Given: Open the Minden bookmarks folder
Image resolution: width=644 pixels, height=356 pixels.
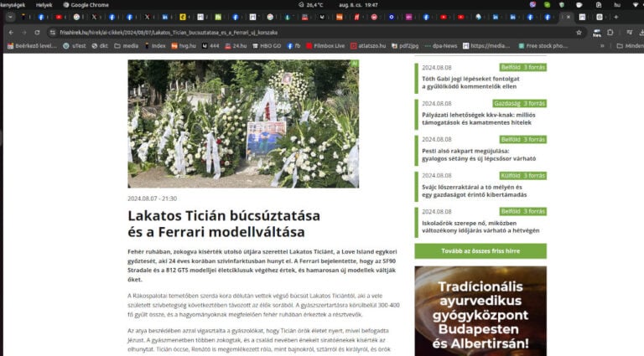Looking at the screenshot, I should (630, 46).
